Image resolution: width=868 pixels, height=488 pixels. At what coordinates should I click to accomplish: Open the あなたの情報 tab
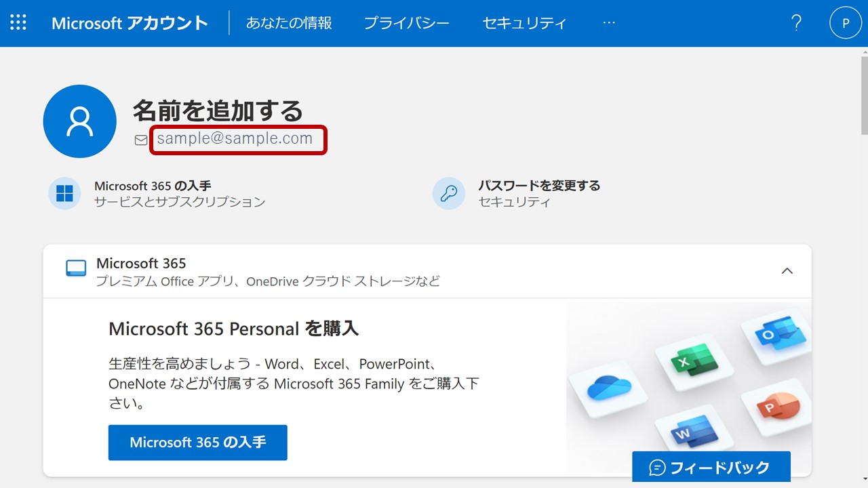coord(289,23)
